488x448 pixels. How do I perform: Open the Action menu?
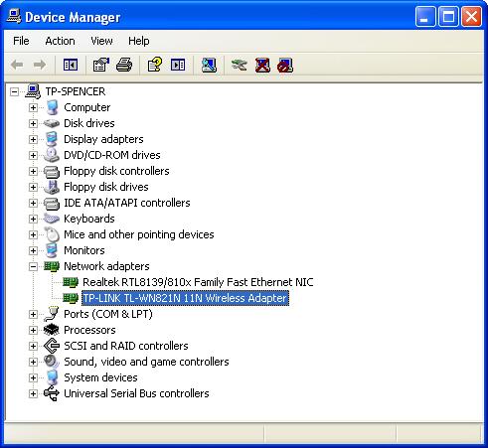pos(60,41)
